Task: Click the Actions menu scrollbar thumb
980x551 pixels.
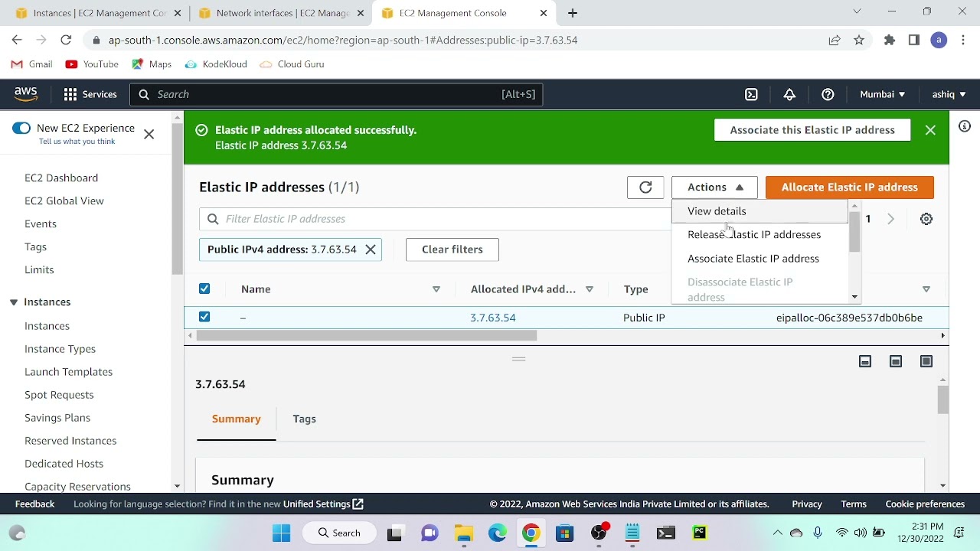Action: (x=854, y=232)
